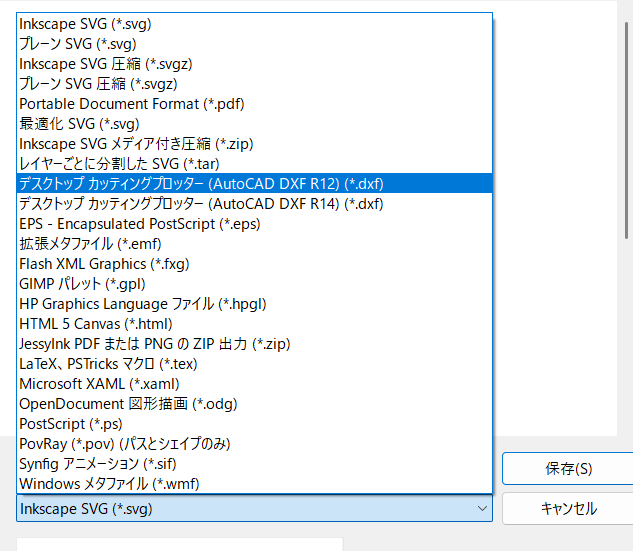Select highlighted AutoCAD DXF R12 (*.dxf) entry
Image resolution: width=633 pixels, height=551 pixels.
254,184
